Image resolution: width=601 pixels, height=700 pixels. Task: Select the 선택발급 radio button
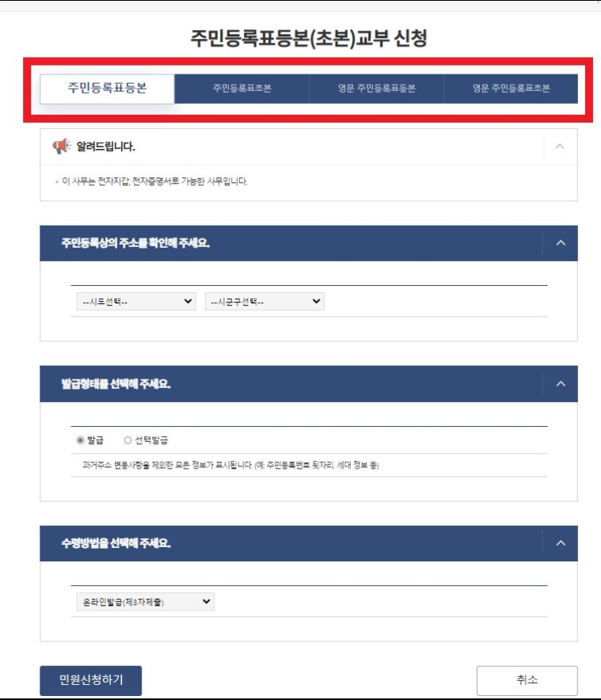127,440
